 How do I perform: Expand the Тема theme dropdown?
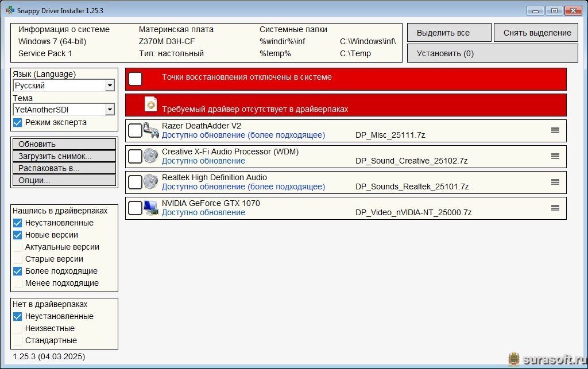pos(64,110)
